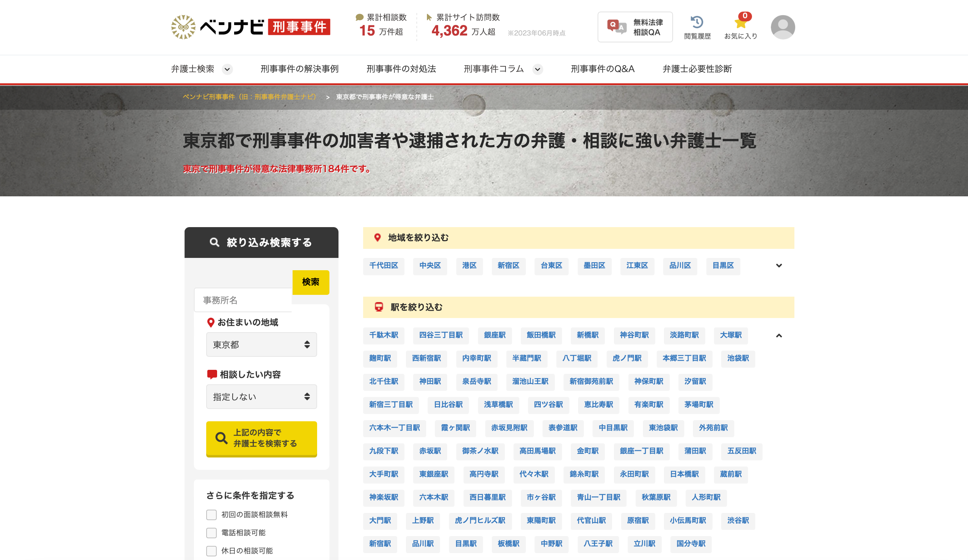Select the 新宿区 region chip
Image resolution: width=968 pixels, height=560 pixels.
click(508, 266)
